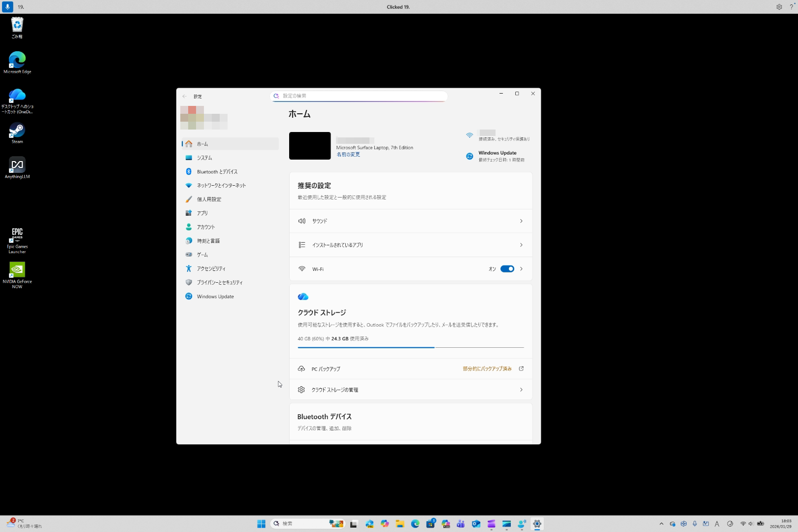The image size is (798, 532).
Task: Open アプリ in the Settings sidebar
Action: (230, 213)
